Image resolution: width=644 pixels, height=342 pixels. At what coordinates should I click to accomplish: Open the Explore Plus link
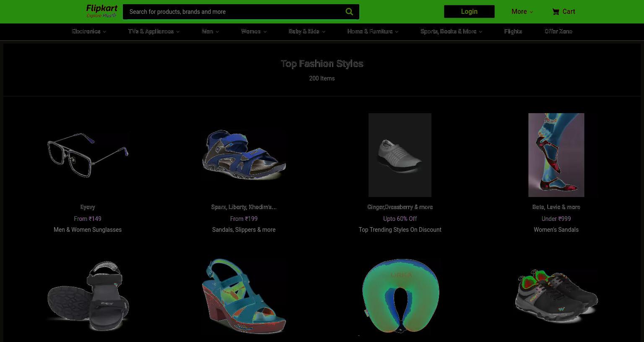coord(101,16)
